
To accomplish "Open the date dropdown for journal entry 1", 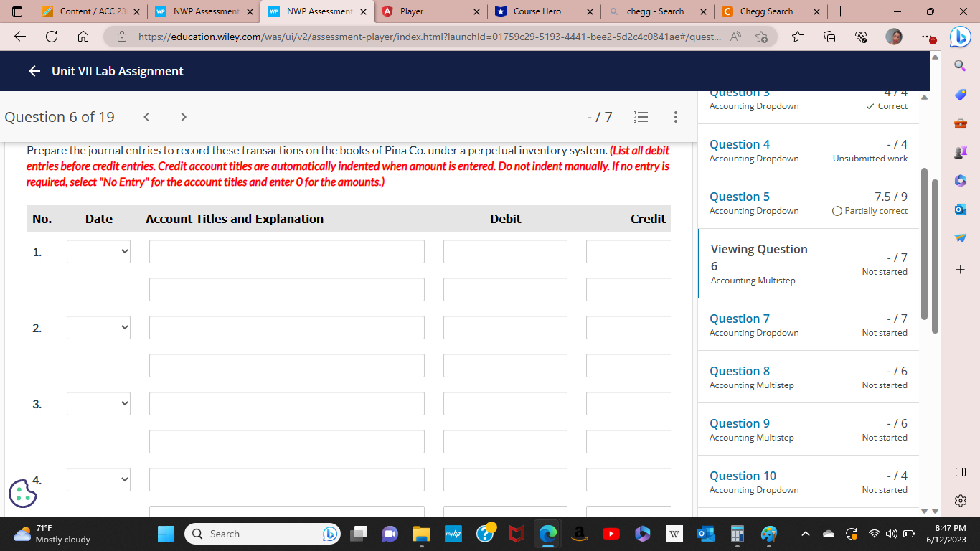I will click(x=98, y=251).
